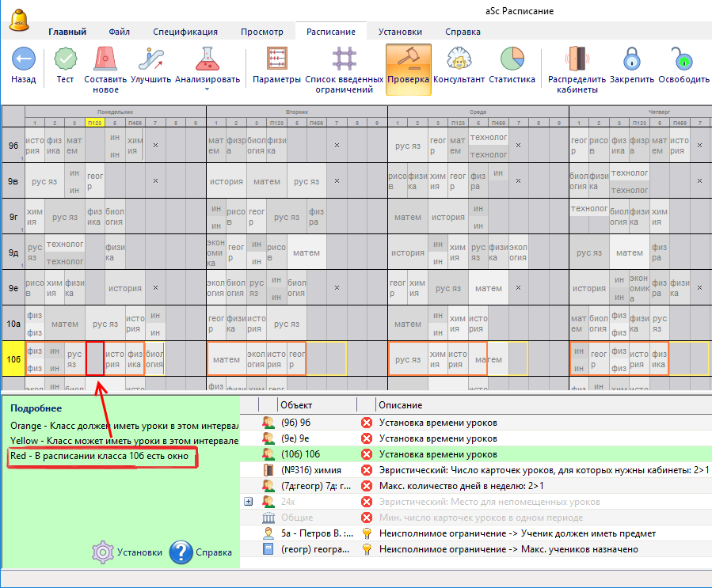The height and width of the screenshot is (588, 712).
Task: Open Параметры abacus icon
Action: pyautogui.click(x=276, y=59)
